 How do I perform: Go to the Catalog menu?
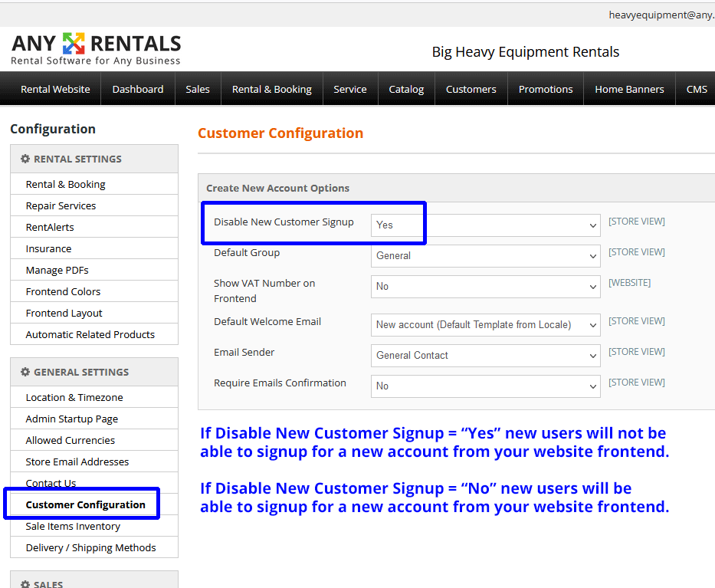[x=406, y=89]
